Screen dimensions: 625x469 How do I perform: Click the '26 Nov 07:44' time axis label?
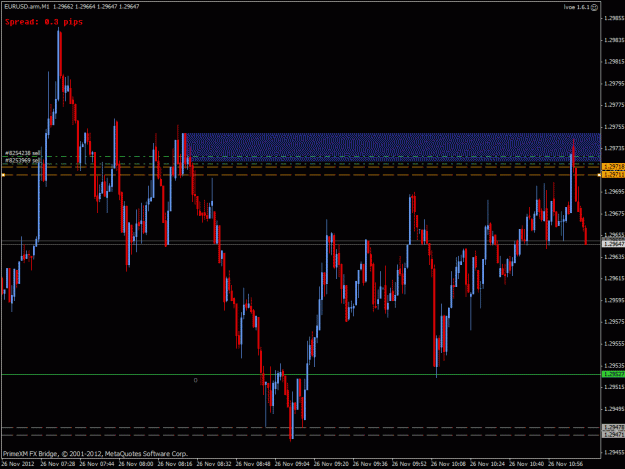coord(96,464)
